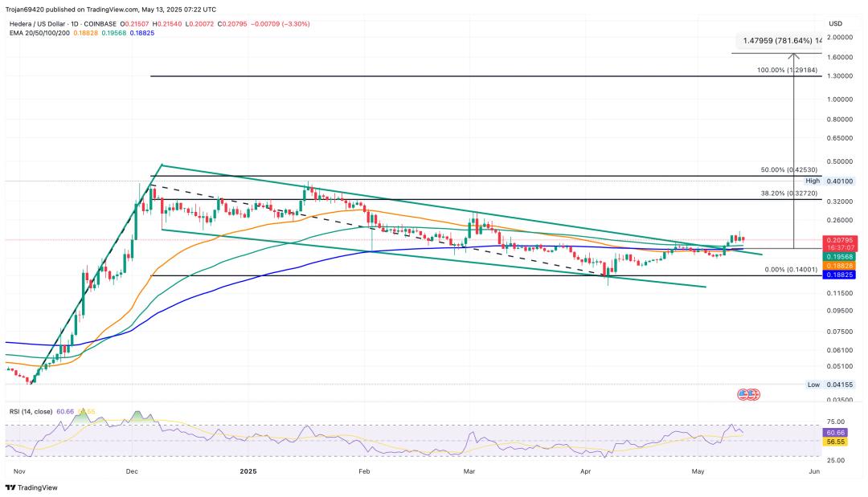Click the May label on time axis

698,471
